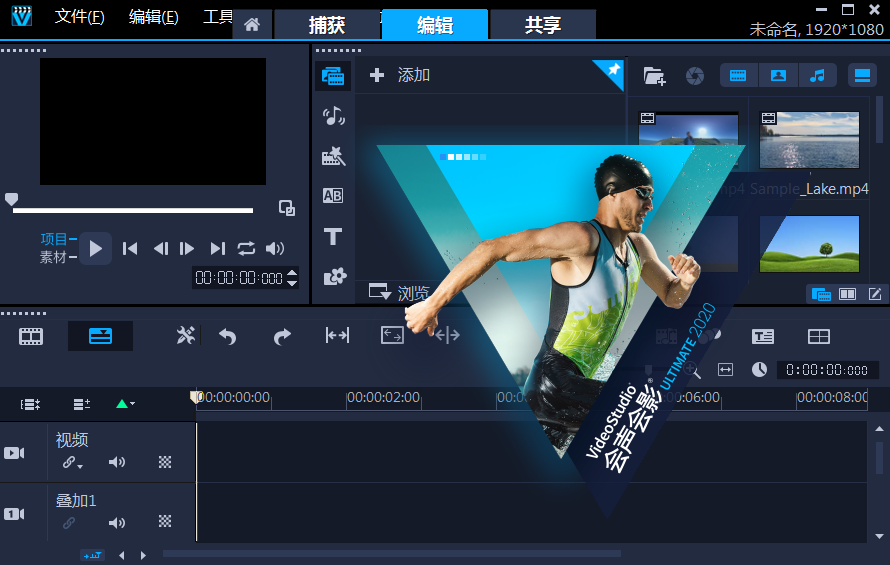The height and width of the screenshot is (565, 890).
Task: Open the green cue point dropdown
Action: [125, 404]
